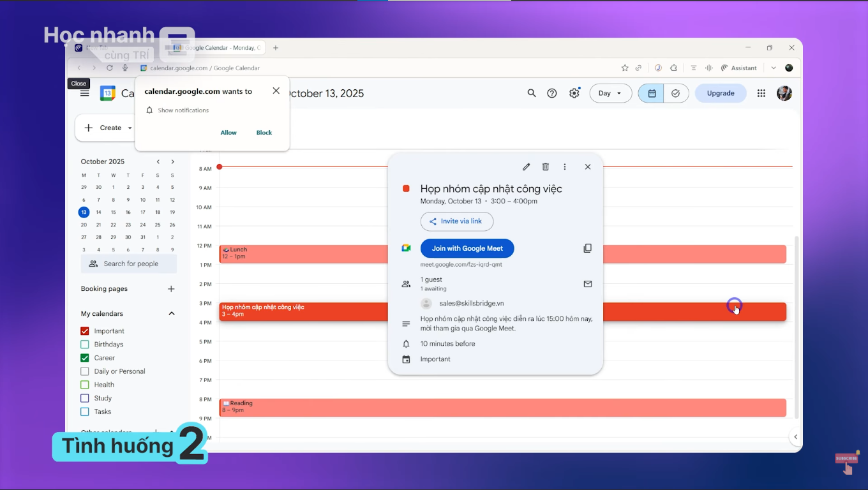Delete the event using the trash icon
This screenshot has width=868, height=490.
(x=545, y=167)
